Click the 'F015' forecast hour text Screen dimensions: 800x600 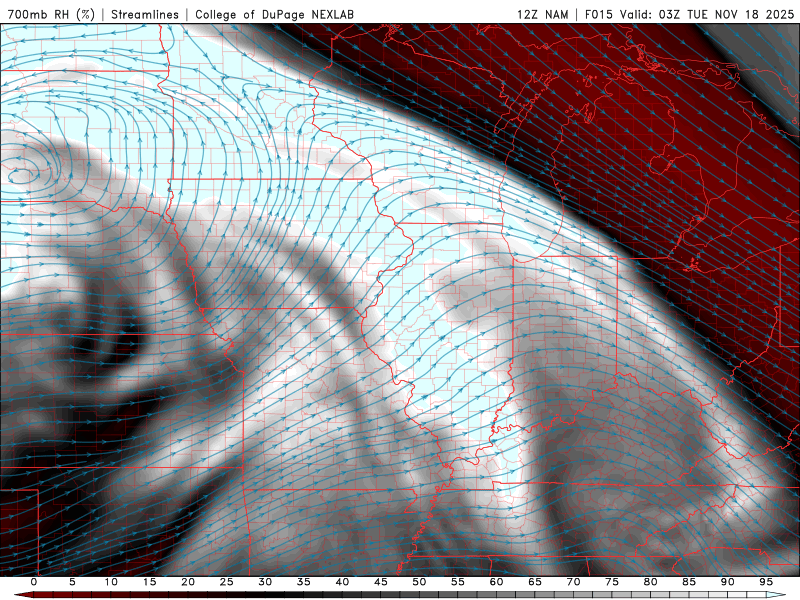coord(598,14)
